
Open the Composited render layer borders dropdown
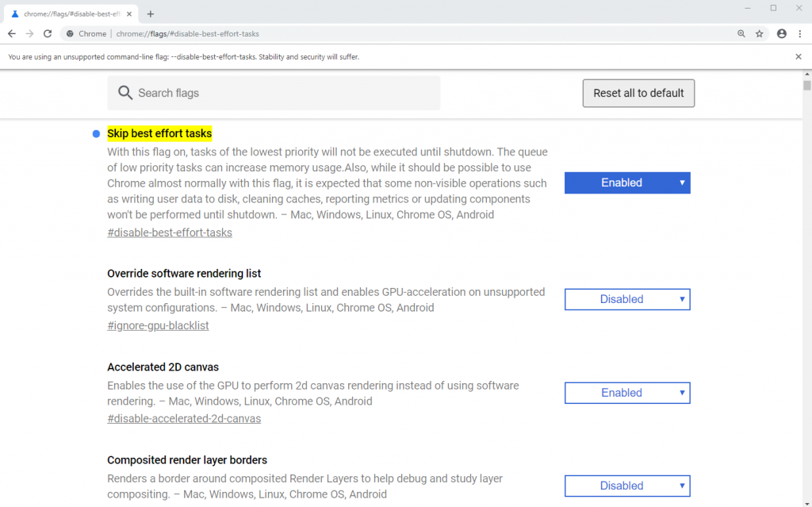(627, 486)
